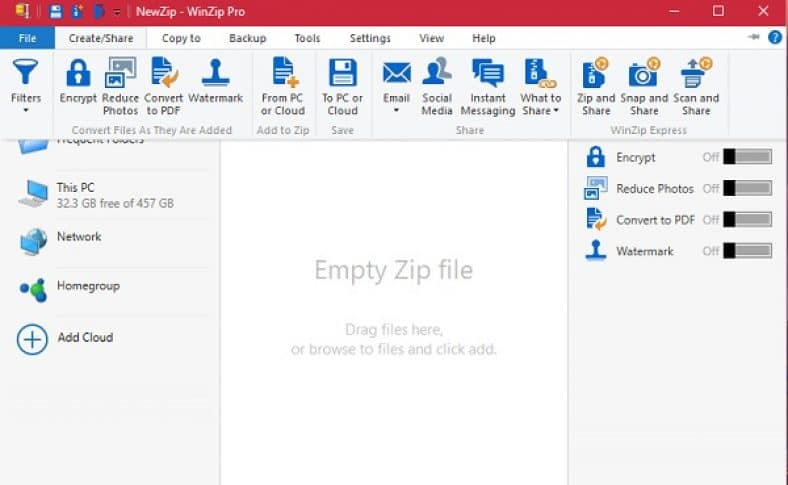Viewport: 788px width, 485px height.
Task: Select the This PC computer icon
Action: [33, 193]
